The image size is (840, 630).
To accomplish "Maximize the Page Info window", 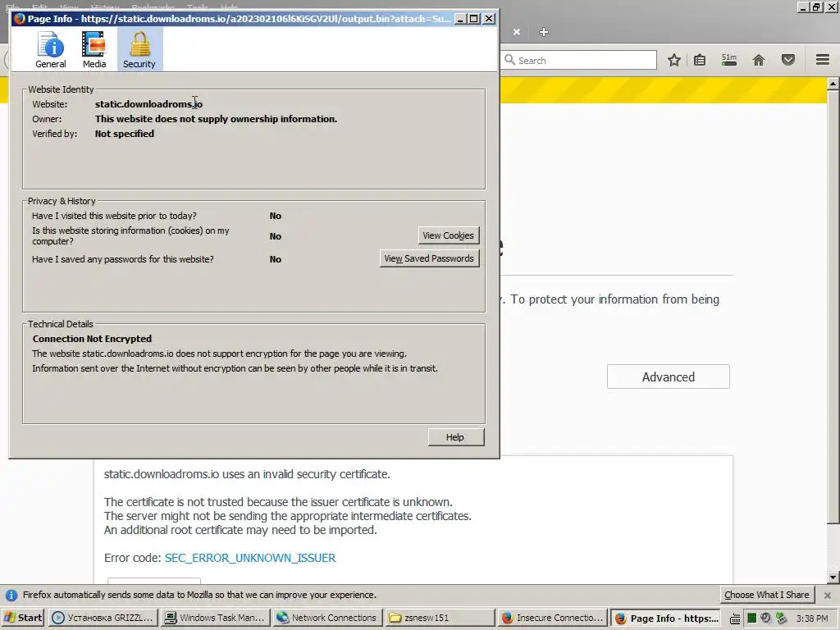I will pyautogui.click(x=474, y=19).
